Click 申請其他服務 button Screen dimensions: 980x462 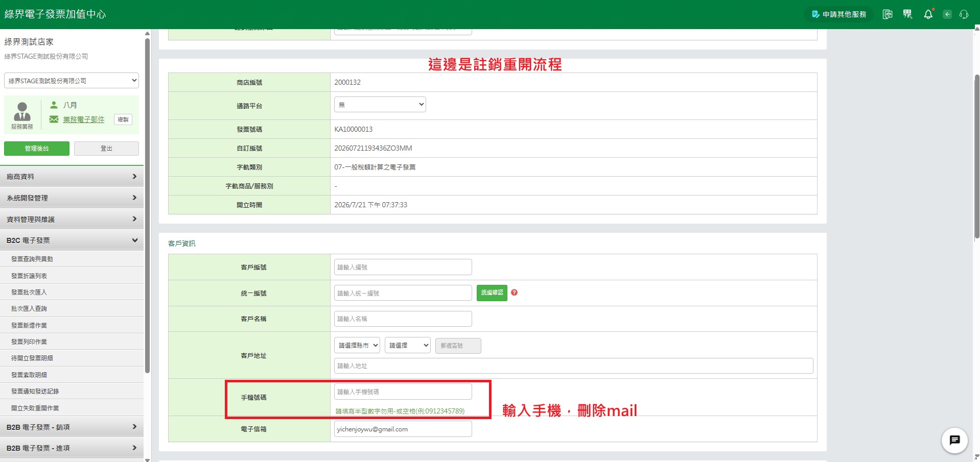pos(839,14)
